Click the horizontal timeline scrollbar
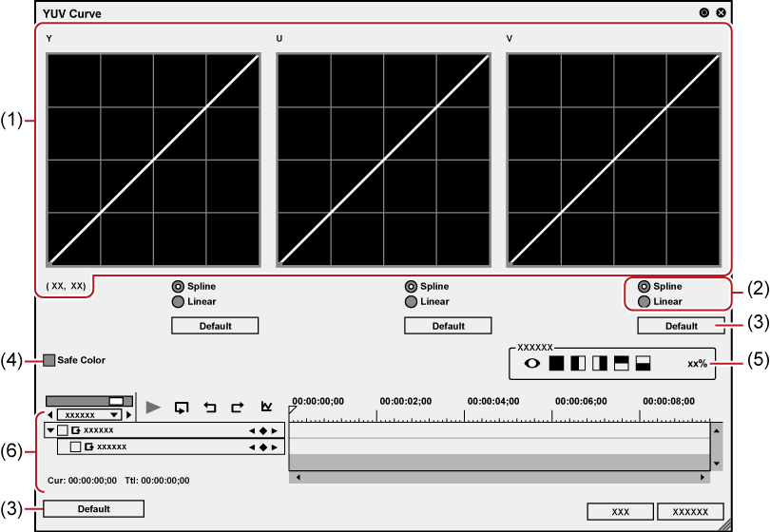 pos(499,476)
